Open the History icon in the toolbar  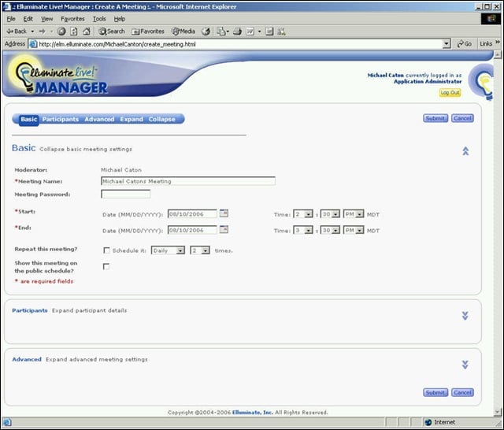pos(206,32)
